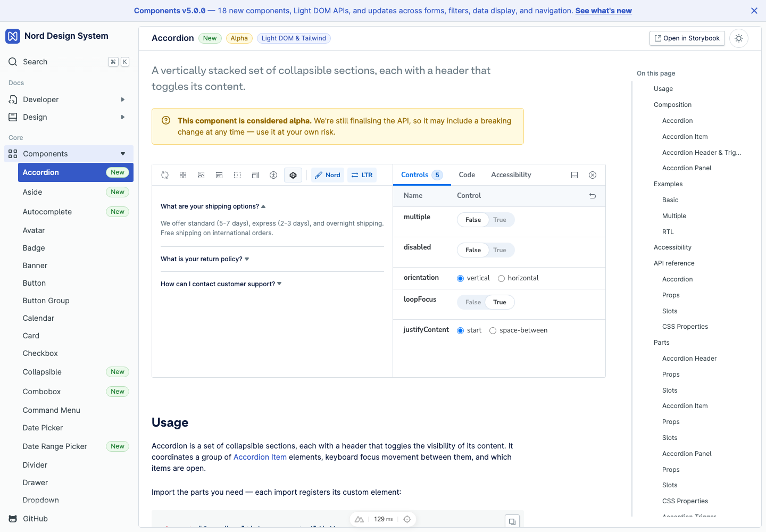Set multiple control to True
Image resolution: width=766 pixels, height=532 pixels.
(x=500, y=220)
